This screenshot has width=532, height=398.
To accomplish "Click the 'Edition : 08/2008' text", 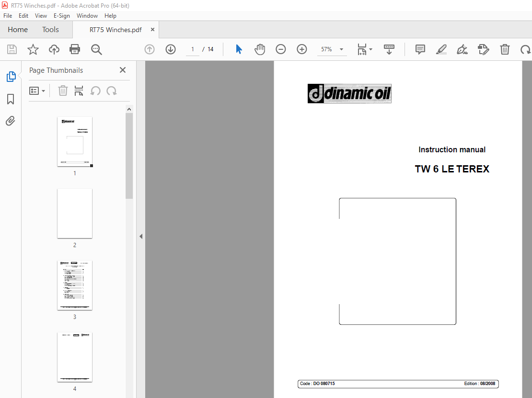I will pos(479,384).
